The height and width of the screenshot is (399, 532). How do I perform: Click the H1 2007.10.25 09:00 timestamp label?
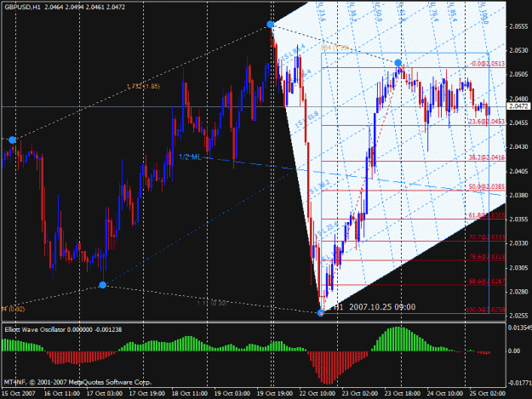375,307
